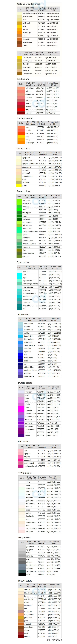Click the darkslategray color swatch
Screen dimensions: 77x644
(x=22, y=571)
